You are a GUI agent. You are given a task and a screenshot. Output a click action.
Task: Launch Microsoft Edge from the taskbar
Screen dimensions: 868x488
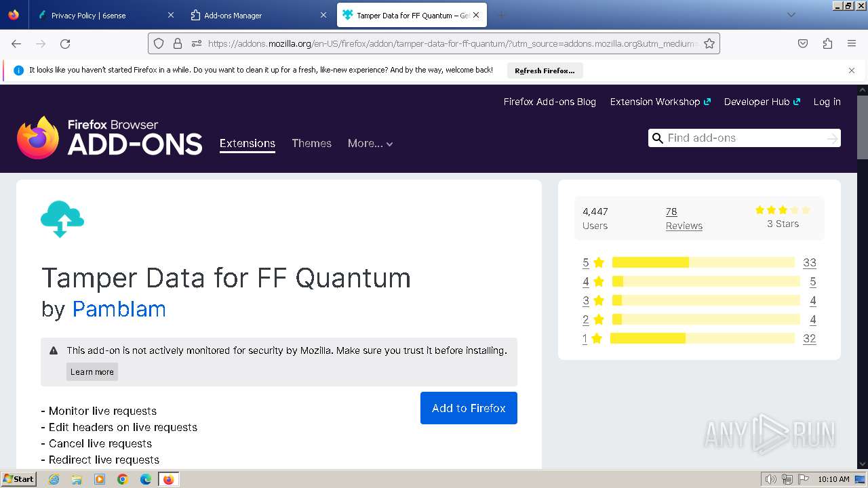point(146,479)
